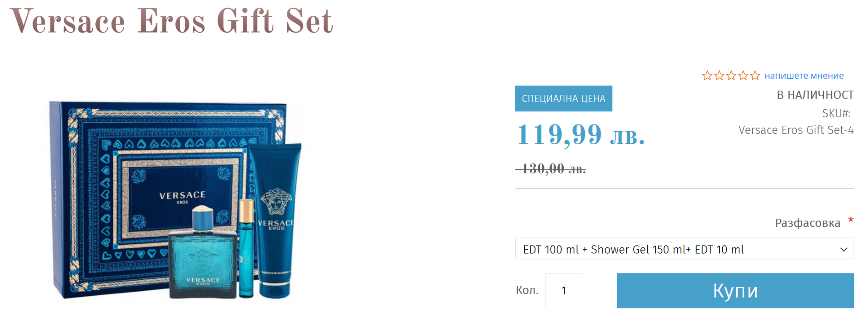Select the 119,99 лв. special price
This screenshot has width=868, height=331.
click(581, 135)
